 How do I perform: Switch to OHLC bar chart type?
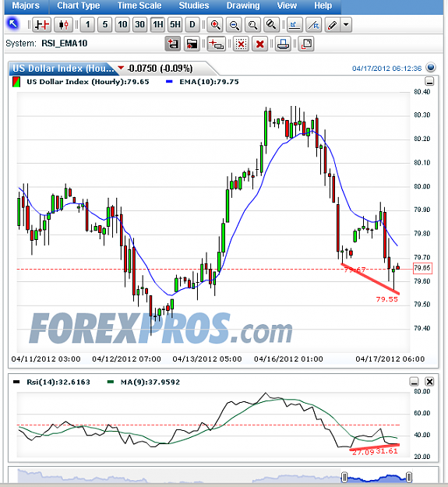tap(42, 24)
